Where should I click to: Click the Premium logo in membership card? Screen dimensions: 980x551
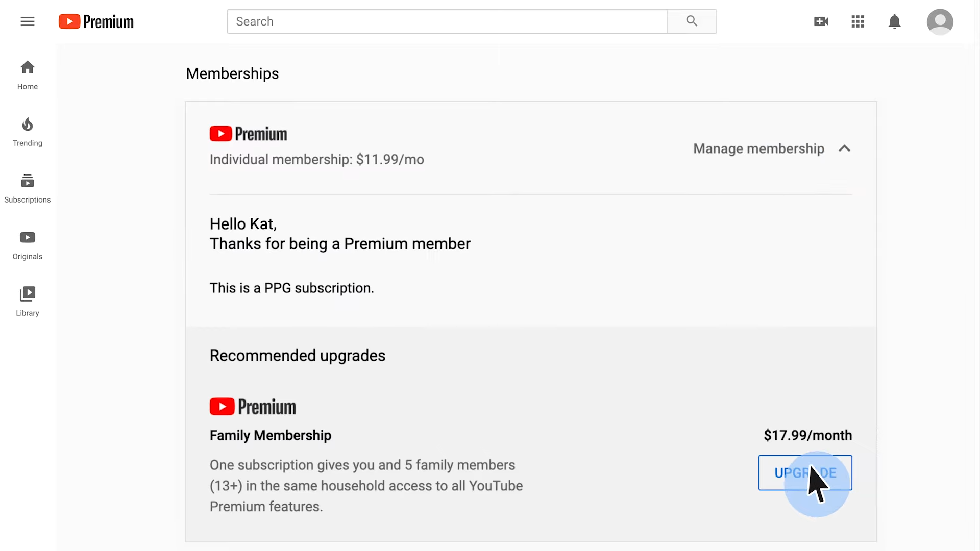point(248,134)
